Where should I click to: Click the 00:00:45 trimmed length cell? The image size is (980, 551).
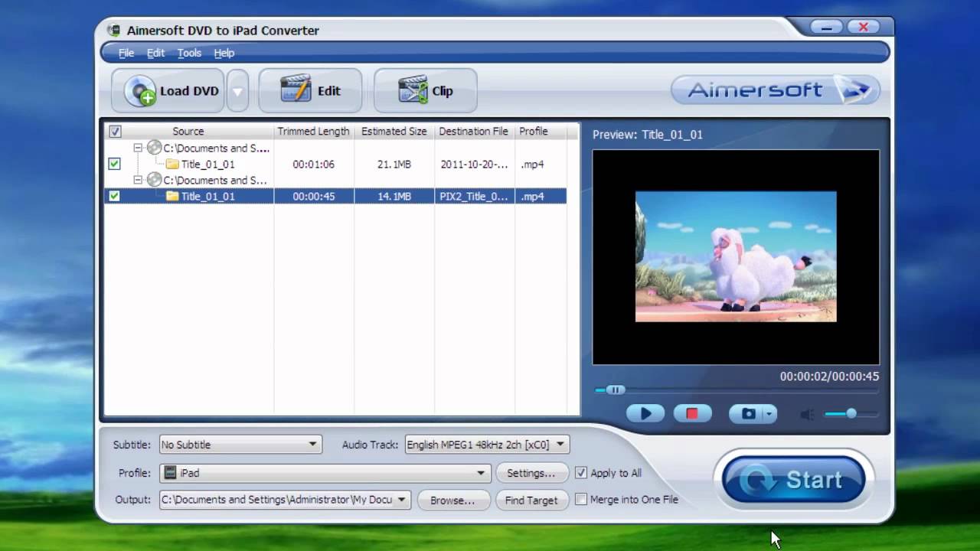313,196
